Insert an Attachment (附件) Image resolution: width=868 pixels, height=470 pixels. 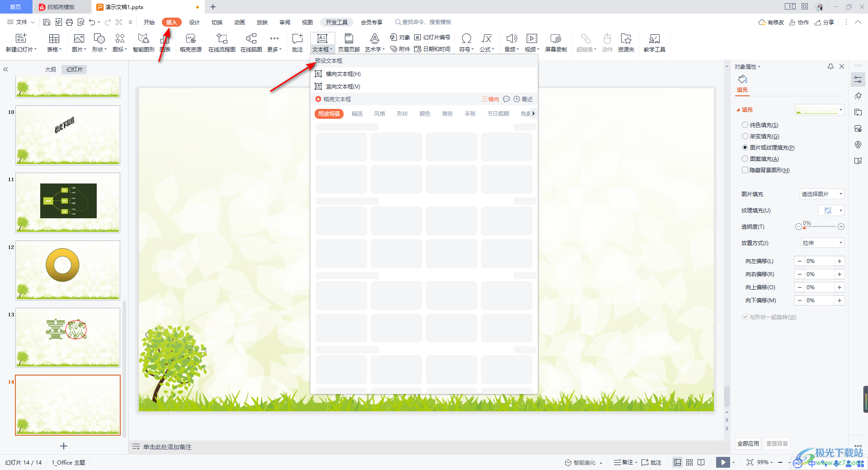tap(400, 49)
